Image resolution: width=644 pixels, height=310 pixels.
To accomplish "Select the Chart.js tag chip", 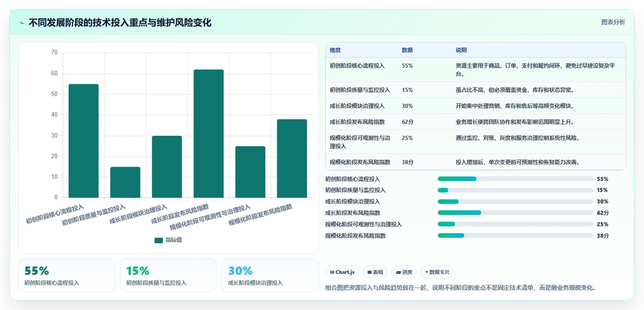I will tap(343, 272).
